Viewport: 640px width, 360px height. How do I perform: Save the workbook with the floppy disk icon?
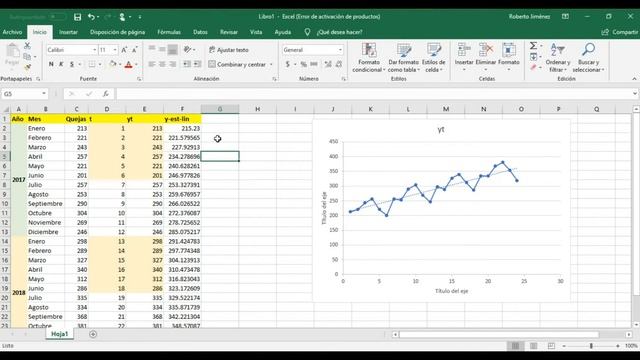[77, 17]
